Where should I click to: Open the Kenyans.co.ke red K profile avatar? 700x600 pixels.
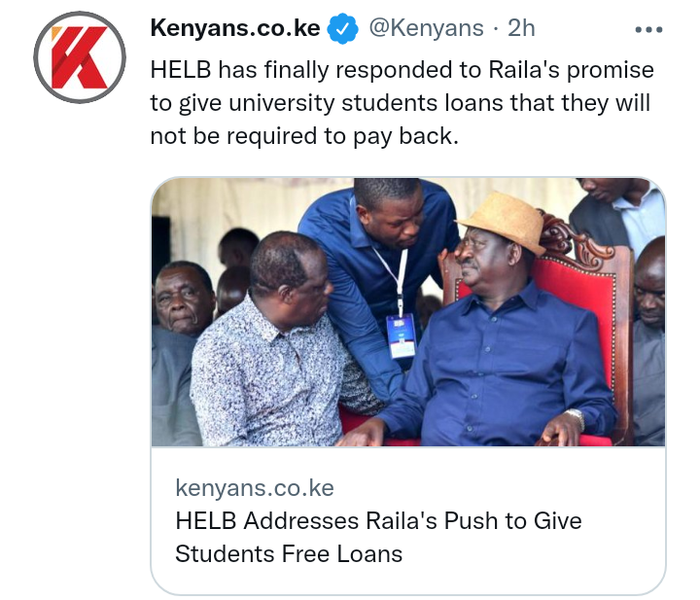[80, 57]
